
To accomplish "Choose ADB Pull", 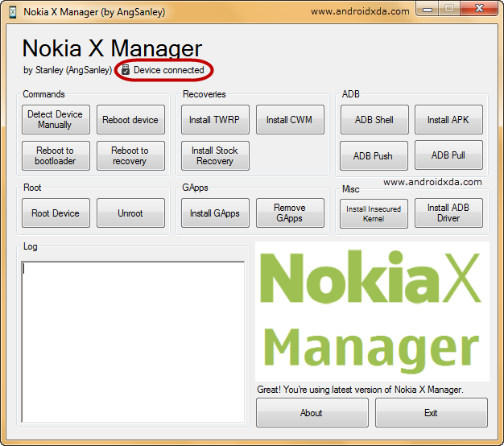I will pyautogui.click(x=448, y=155).
